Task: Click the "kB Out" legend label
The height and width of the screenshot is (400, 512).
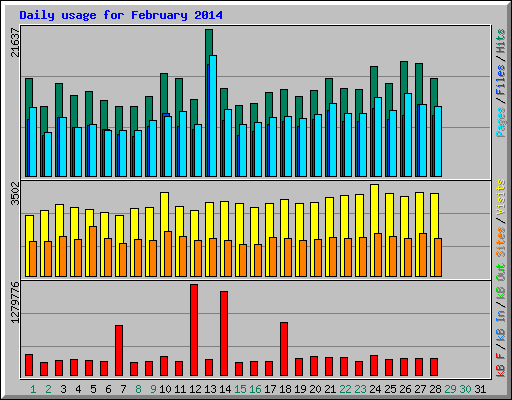Action: [x=501, y=282]
